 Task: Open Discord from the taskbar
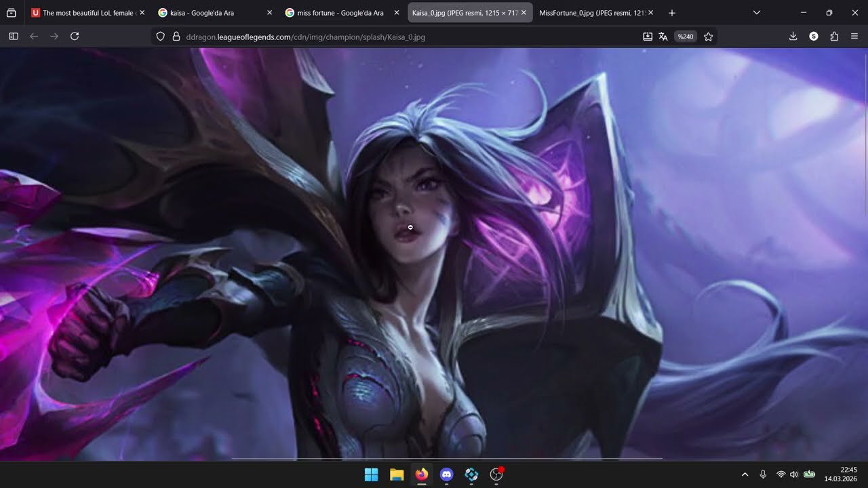(x=447, y=474)
